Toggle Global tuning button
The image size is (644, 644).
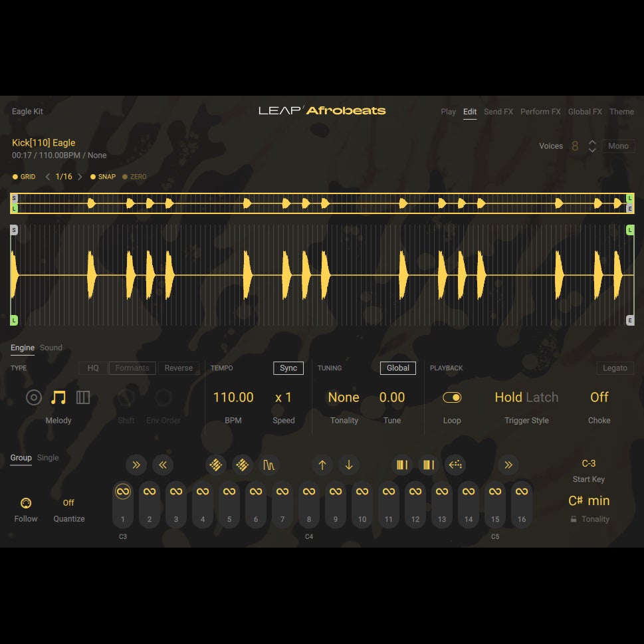(398, 368)
